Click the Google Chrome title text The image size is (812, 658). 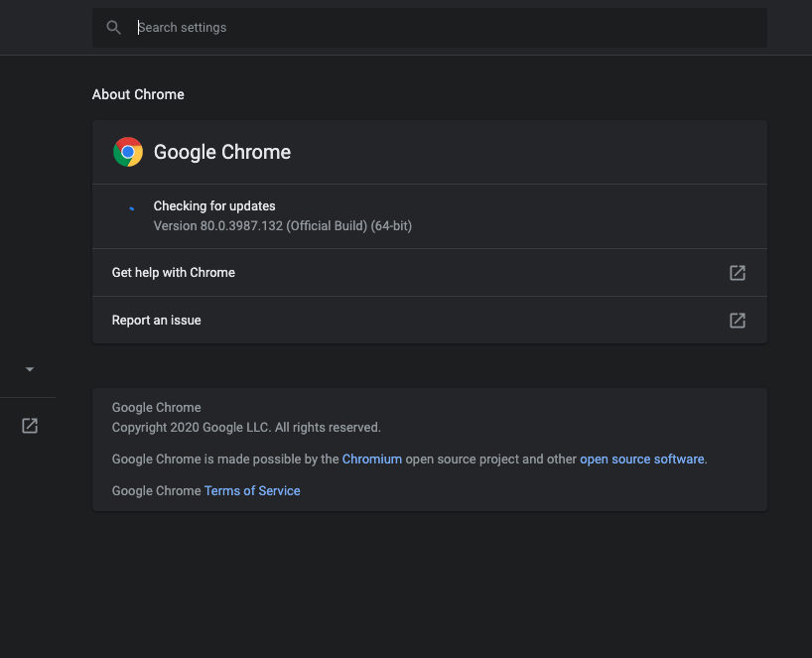(x=222, y=152)
